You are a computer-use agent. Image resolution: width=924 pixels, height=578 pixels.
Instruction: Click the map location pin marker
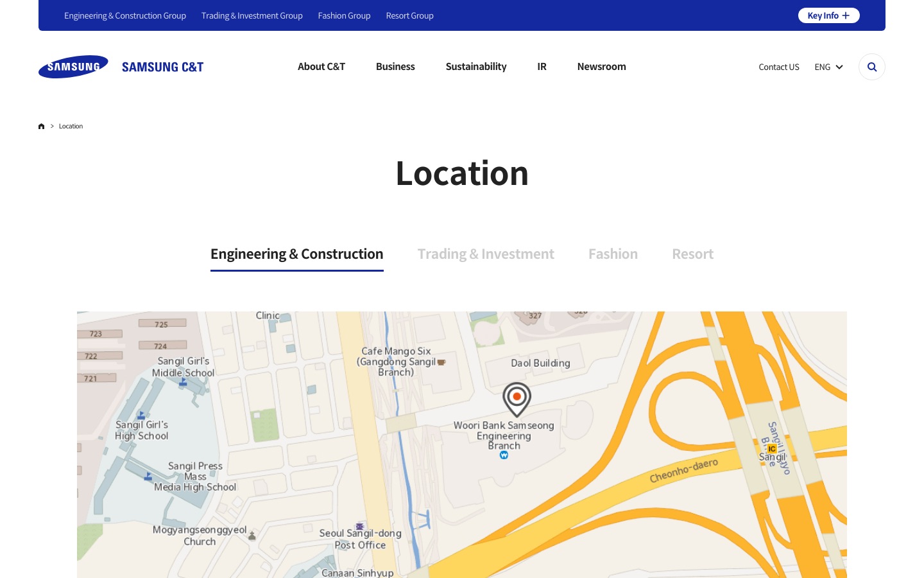517,399
